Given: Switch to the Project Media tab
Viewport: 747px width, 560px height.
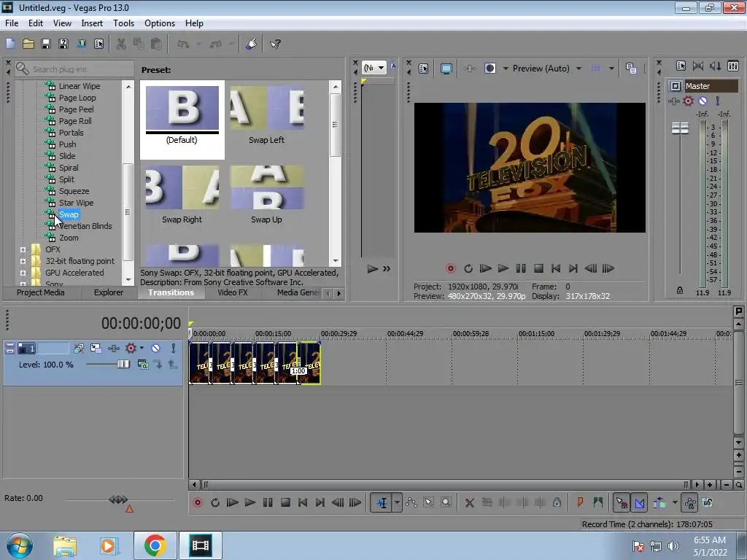Looking at the screenshot, I should 41,292.
